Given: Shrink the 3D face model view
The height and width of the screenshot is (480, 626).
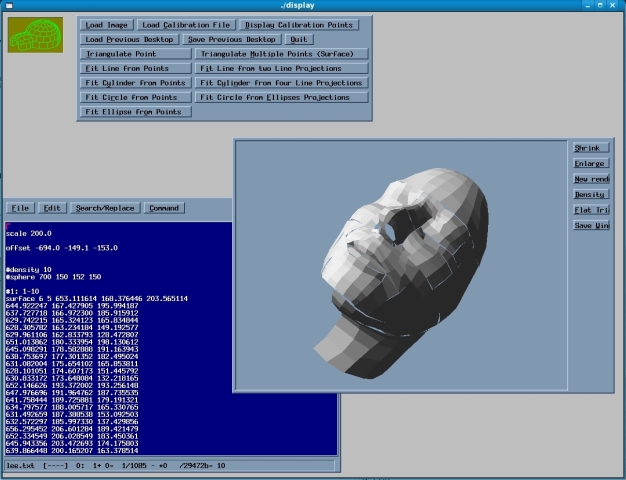Looking at the screenshot, I should click(x=590, y=148).
